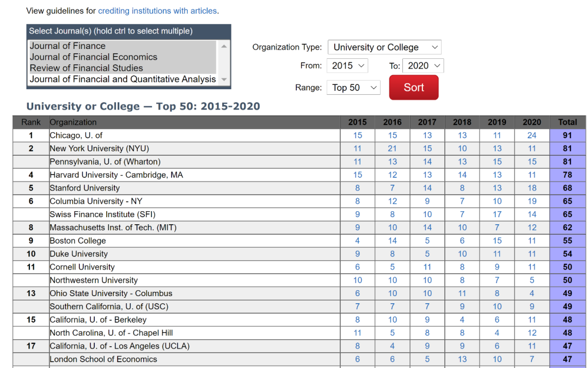588x368 pixels.
Task: Open Swiss Finance Institute's 2019 count of 17
Action: point(497,214)
